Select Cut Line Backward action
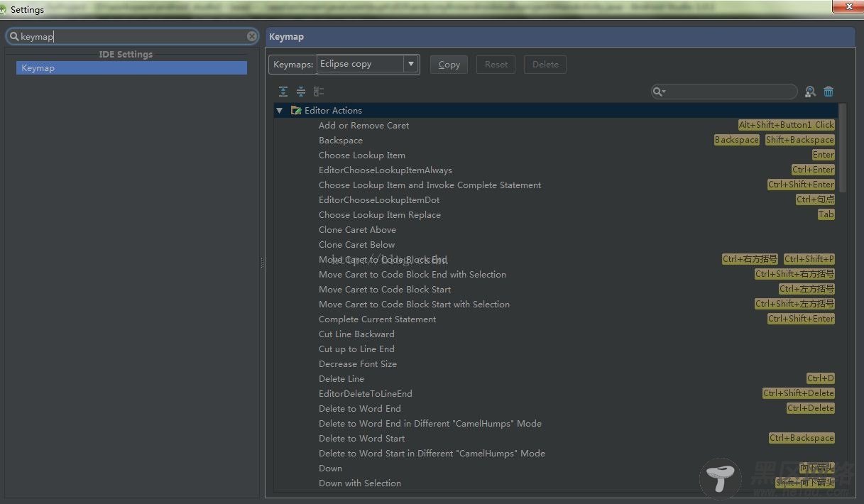Viewport: 864px width, 504px height. (x=356, y=334)
